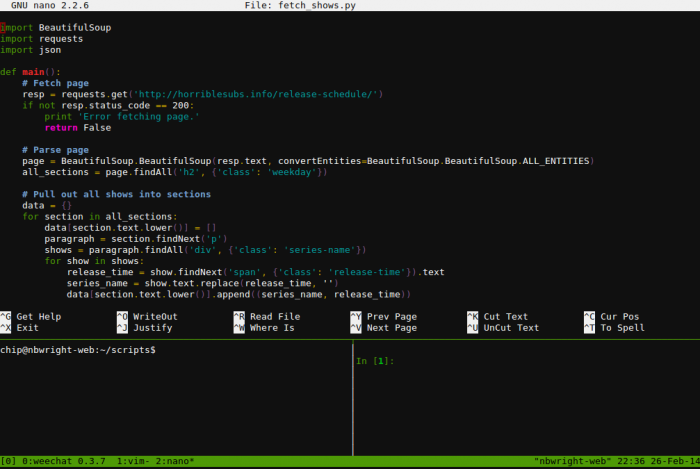Image resolution: width=700 pixels, height=469 pixels.
Task: Click the File: fetch_shows.py header
Action: (x=300, y=5)
